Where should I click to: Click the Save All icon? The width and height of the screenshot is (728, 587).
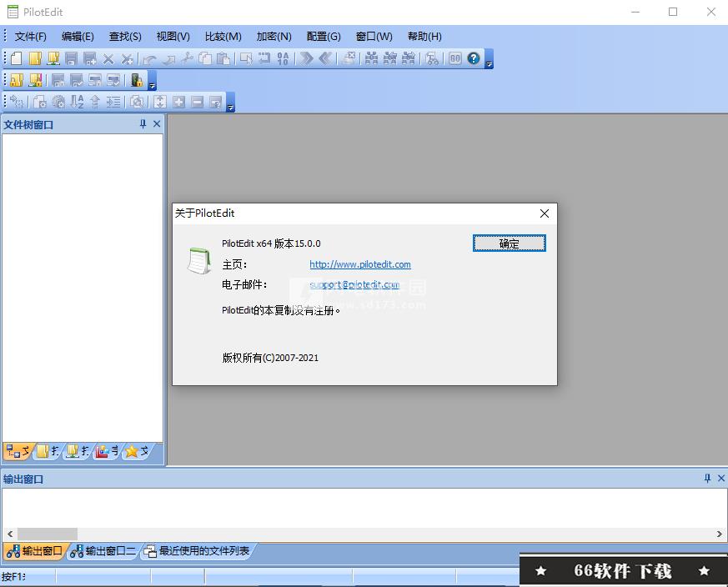point(89,58)
